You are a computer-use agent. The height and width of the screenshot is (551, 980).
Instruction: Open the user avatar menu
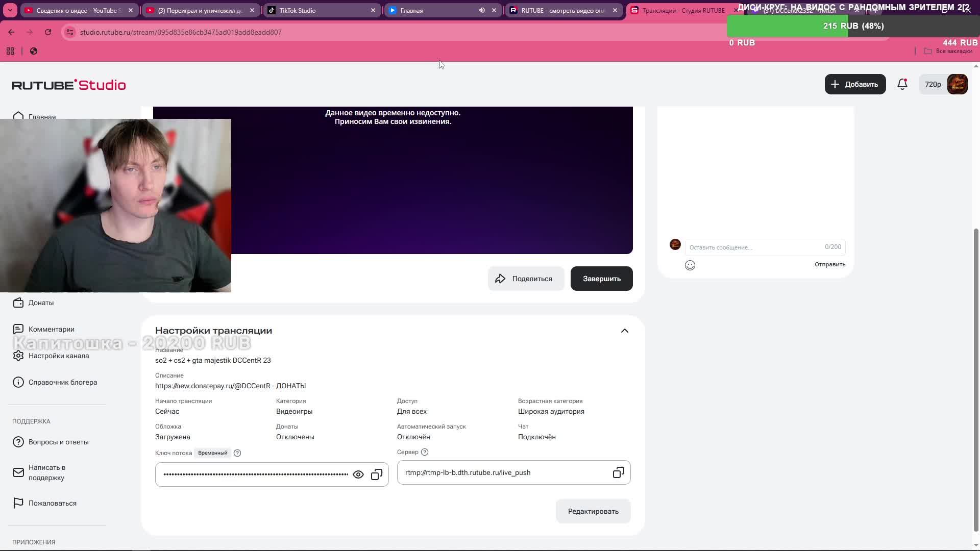point(957,84)
